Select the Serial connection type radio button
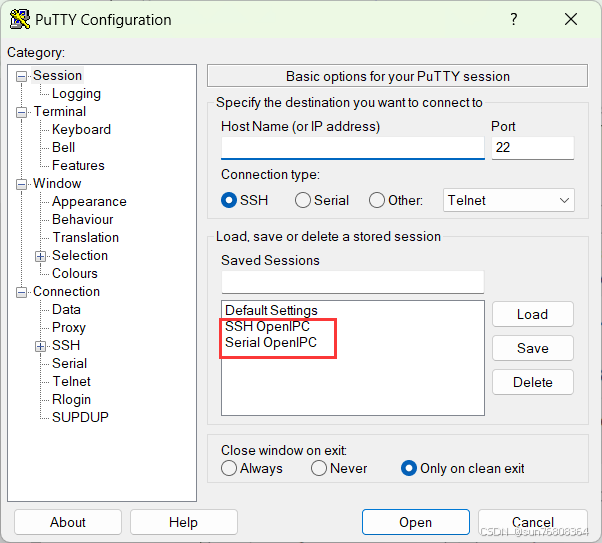Viewport: 602px width, 543px height. 303,200
